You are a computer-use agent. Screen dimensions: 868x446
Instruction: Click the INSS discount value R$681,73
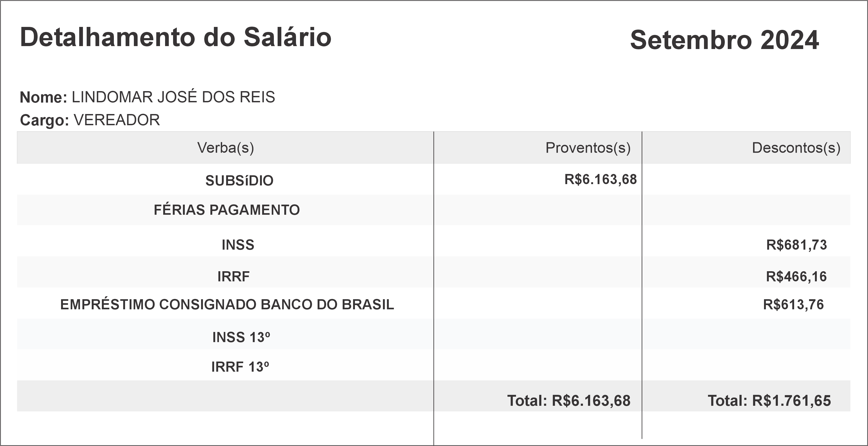click(x=796, y=245)
